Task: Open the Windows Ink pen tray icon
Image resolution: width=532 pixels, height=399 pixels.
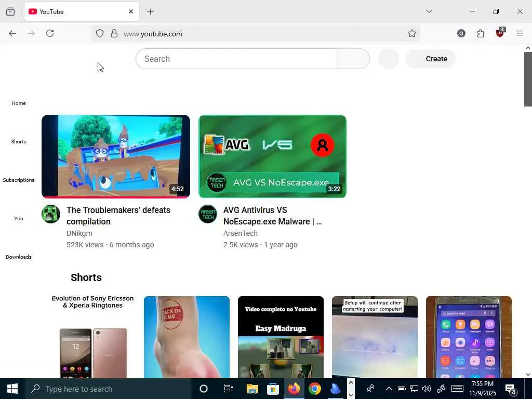Action: [441, 389]
